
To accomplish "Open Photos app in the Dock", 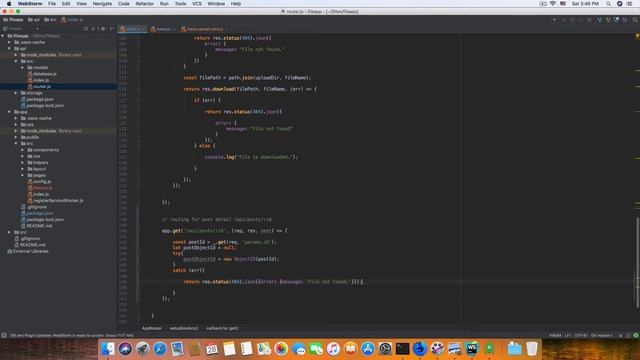I will pos(281,349).
